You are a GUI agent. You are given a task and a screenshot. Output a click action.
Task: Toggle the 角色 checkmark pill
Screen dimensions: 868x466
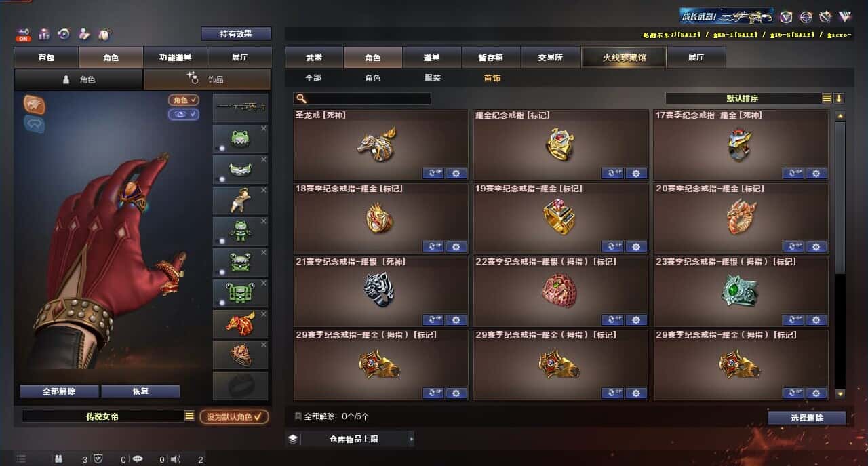(x=184, y=100)
